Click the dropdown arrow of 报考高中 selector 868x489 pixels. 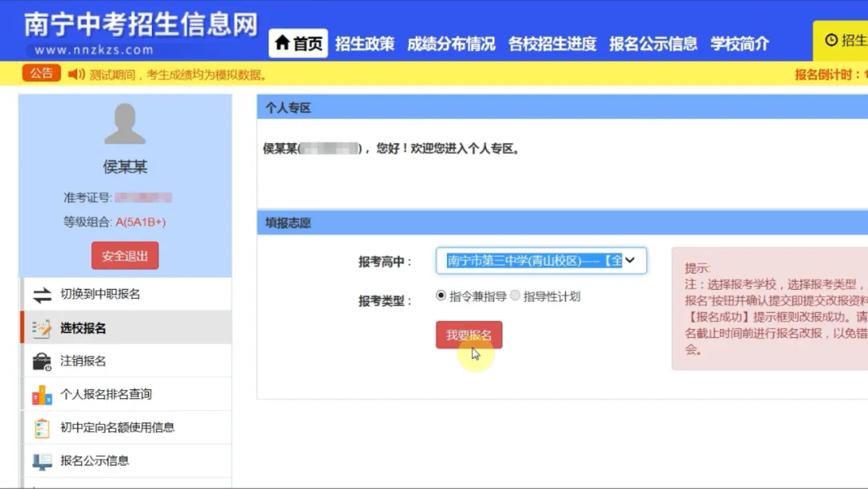pos(630,260)
